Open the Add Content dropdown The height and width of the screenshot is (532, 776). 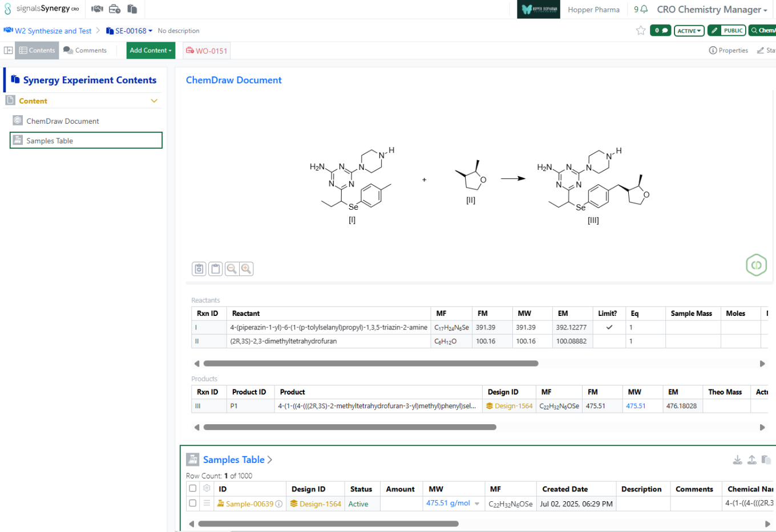151,50
